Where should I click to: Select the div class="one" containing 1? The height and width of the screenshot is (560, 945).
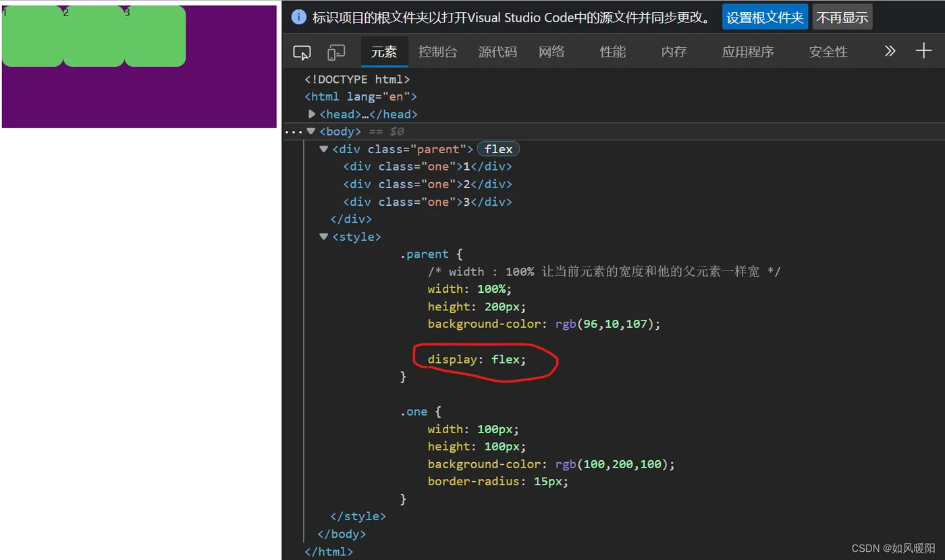(x=427, y=167)
